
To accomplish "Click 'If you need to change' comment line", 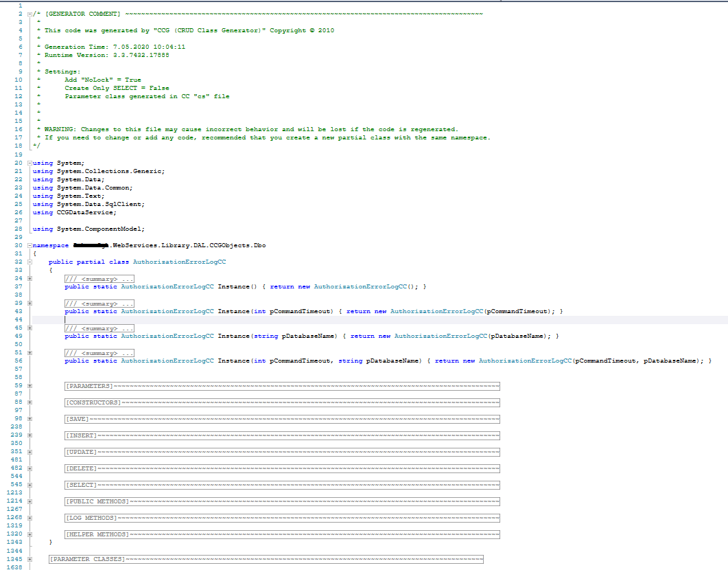I will 268,138.
